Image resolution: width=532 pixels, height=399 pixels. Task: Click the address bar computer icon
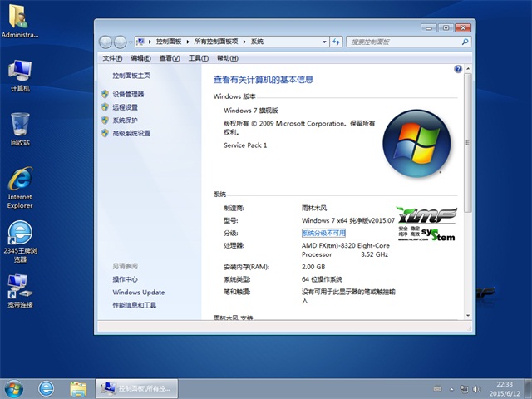[x=140, y=42]
